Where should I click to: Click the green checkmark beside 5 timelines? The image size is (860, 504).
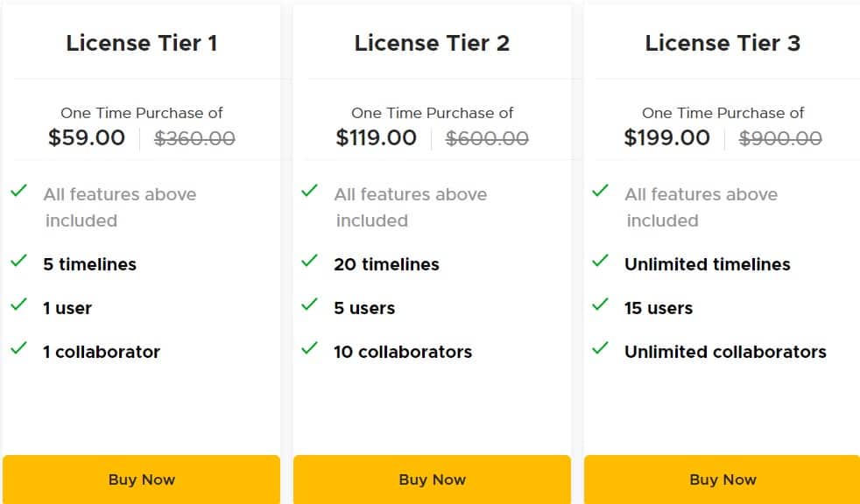click(19, 261)
